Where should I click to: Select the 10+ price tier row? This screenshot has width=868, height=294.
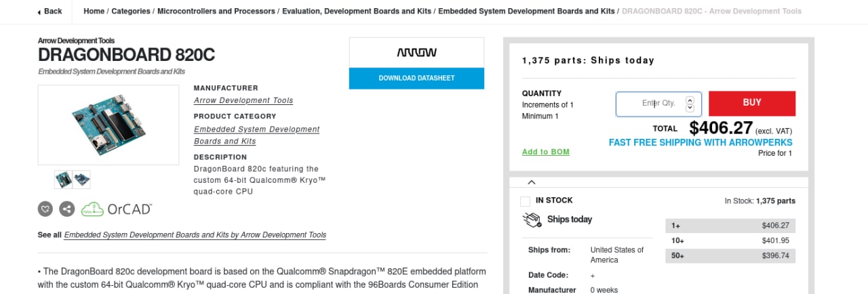coord(730,240)
